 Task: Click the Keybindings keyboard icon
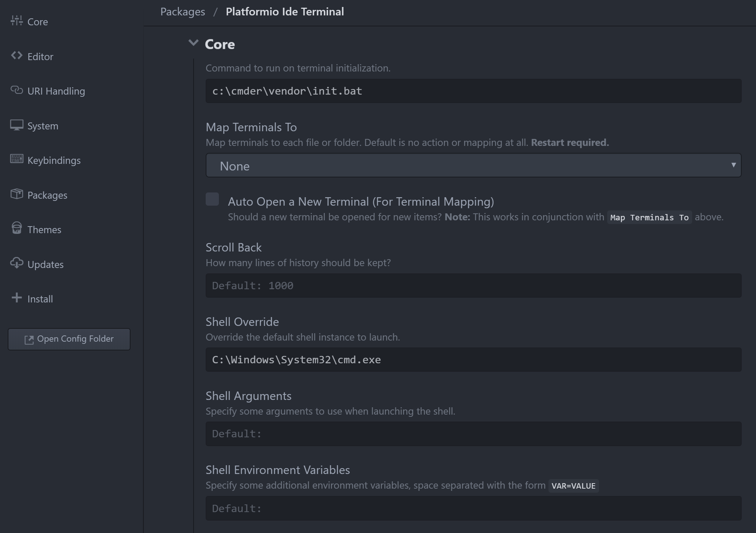[x=16, y=159]
